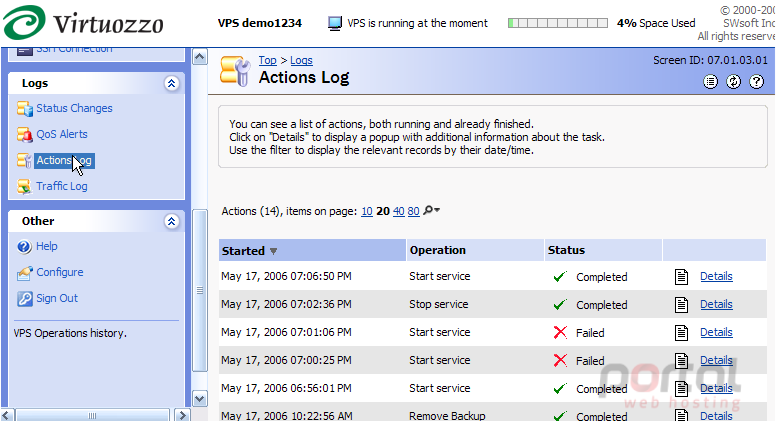Click horizontal scrollbar right arrow

click(x=183, y=415)
